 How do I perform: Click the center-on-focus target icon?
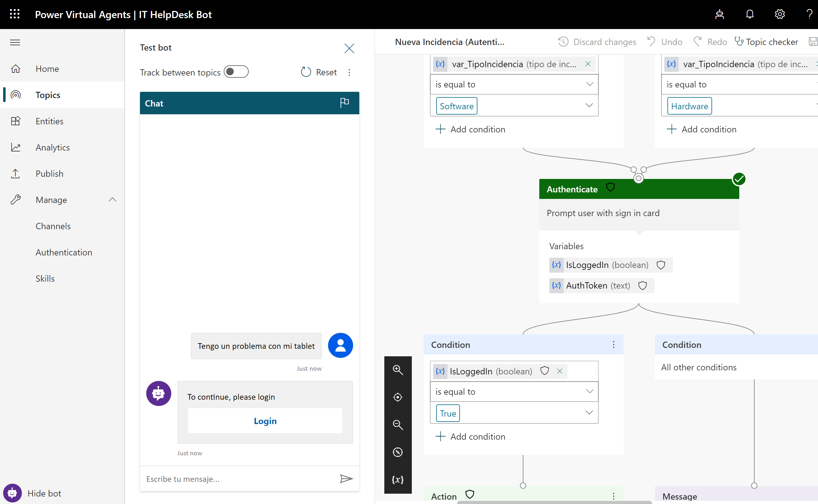pyautogui.click(x=397, y=397)
